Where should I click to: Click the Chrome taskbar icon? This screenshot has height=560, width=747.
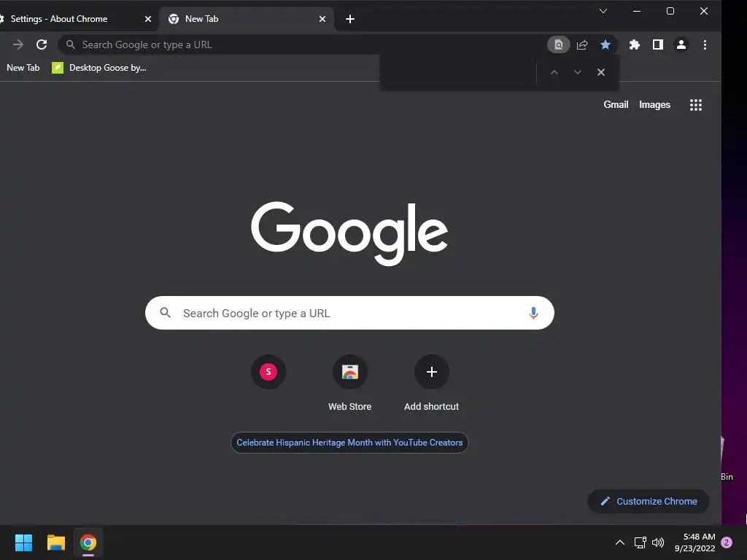[88, 542]
